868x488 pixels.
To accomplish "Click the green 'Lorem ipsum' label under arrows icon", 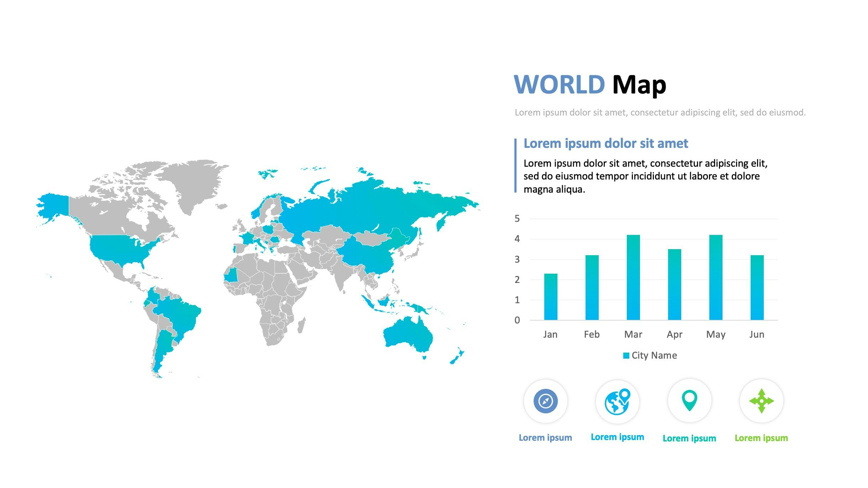I will [761, 438].
